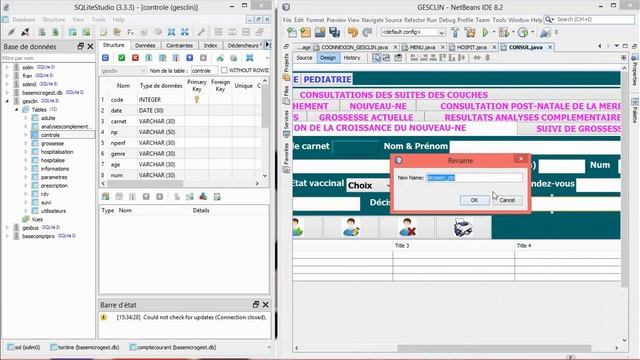Click Cancel in Rename dialog
This screenshot has width=640, height=360.
[x=507, y=200]
